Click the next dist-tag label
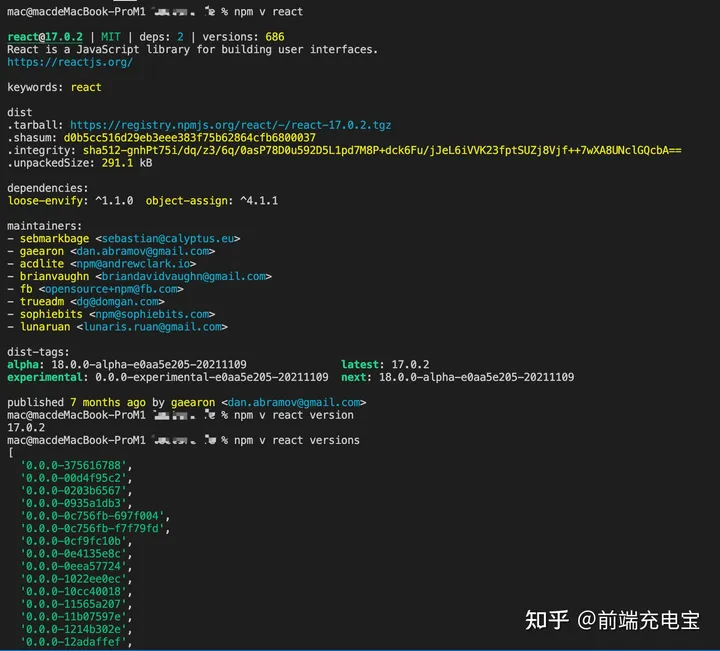The width and height of the screenshot is (720, 651). 354,377
